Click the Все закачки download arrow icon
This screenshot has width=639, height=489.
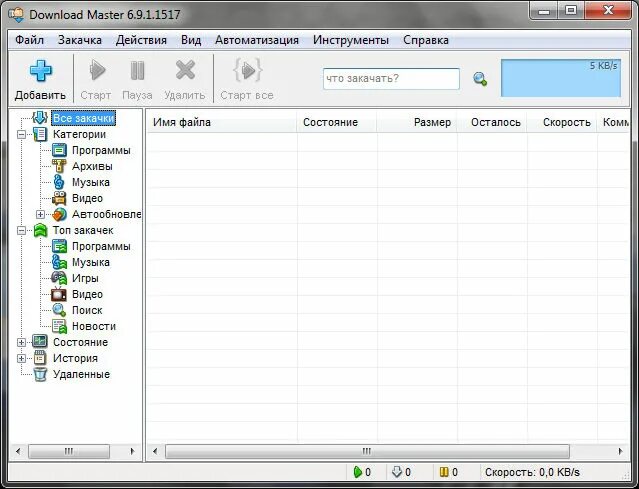pos(40,118)
